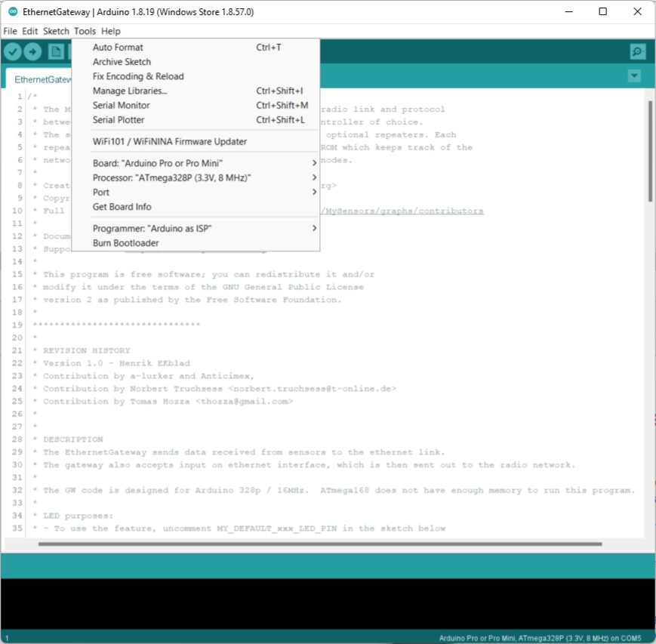656x644 pixels.
Task: Click the New sketch toolbar icon
Action: (56, 51)
